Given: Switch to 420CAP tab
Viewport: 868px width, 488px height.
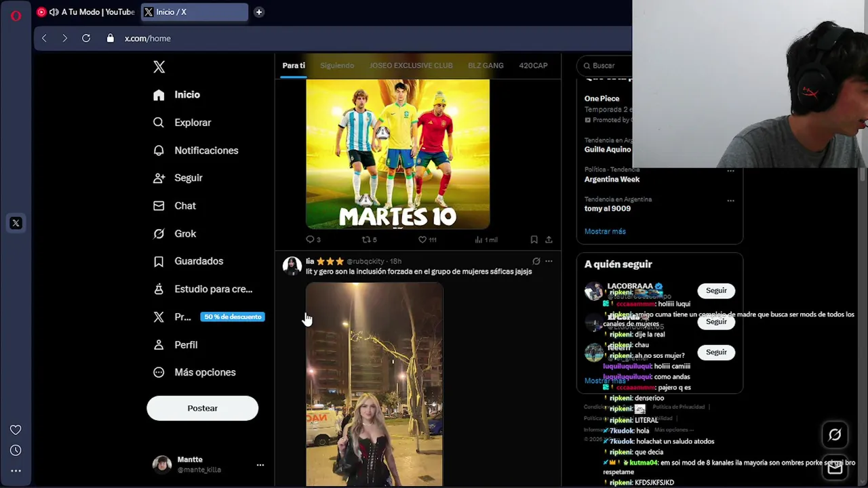Looking at the screenshot, I should (533, 66).
